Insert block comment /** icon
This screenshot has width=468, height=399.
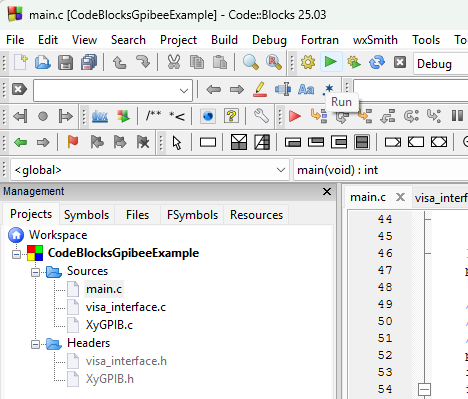pos(153,116)
